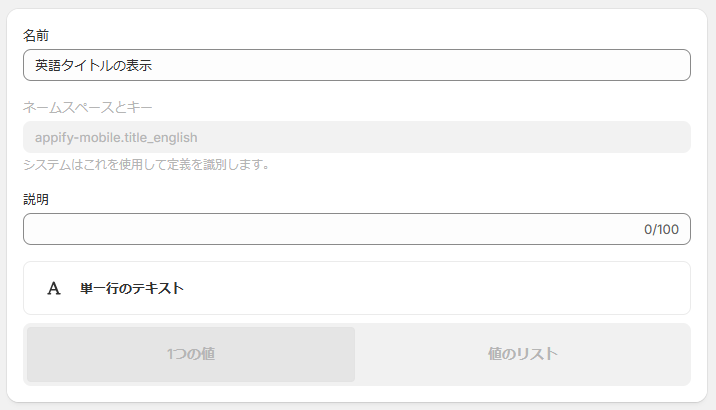
Task: Focus the 名前 input field
Action: (357, 65)
